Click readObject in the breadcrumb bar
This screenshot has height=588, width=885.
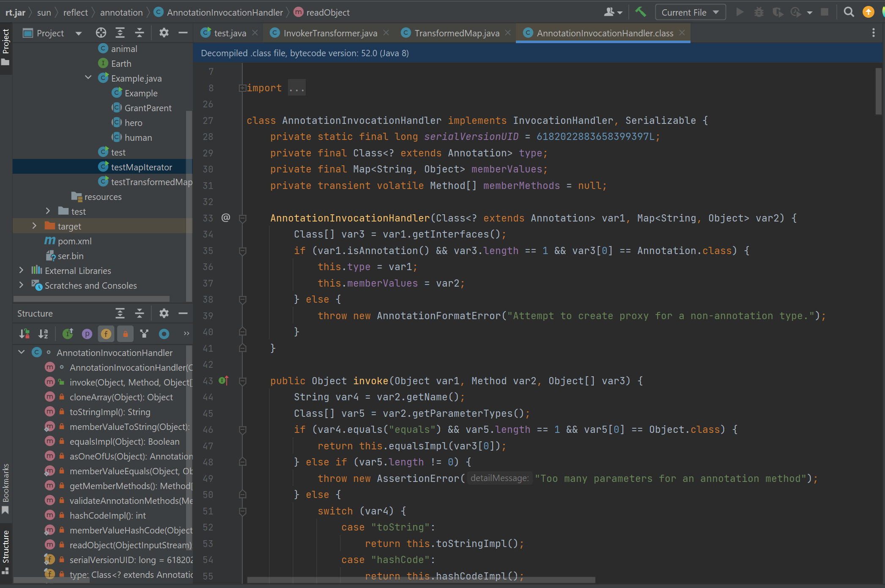pyautogui.click(x=328, y=12)
